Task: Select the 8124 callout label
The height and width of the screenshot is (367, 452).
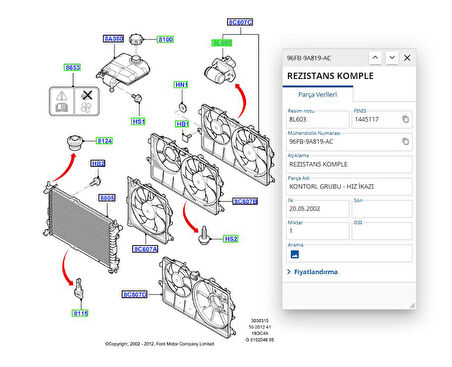Action: (x=104, y=141)
